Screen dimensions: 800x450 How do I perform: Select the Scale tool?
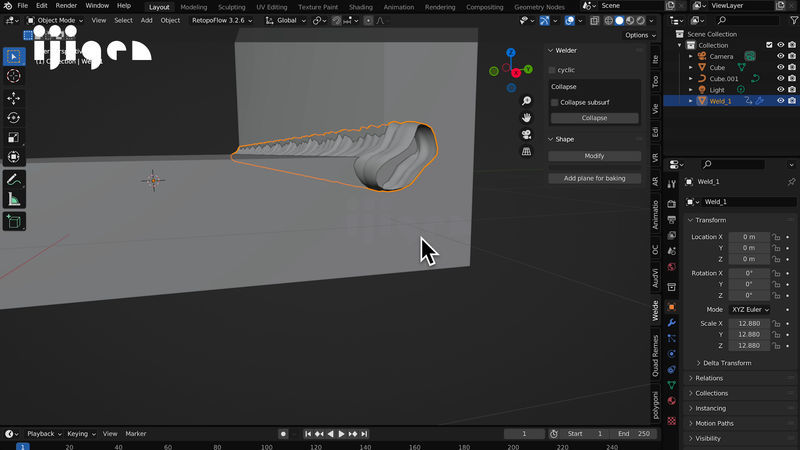(x=14, y=137)
